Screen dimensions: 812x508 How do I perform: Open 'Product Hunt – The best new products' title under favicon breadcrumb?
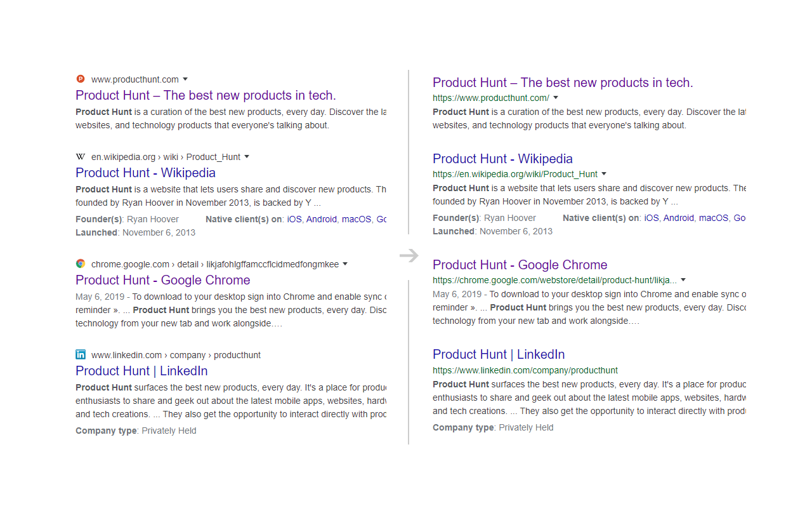coord(206,95)
